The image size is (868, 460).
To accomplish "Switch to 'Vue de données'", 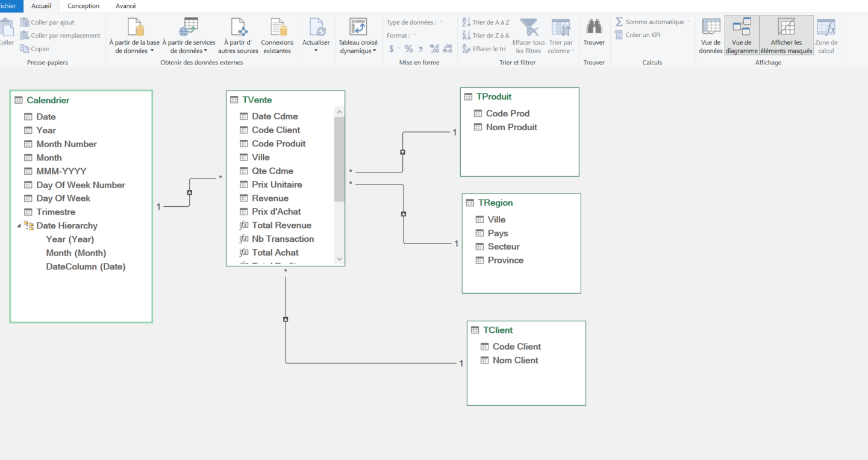I will [711, 36].
